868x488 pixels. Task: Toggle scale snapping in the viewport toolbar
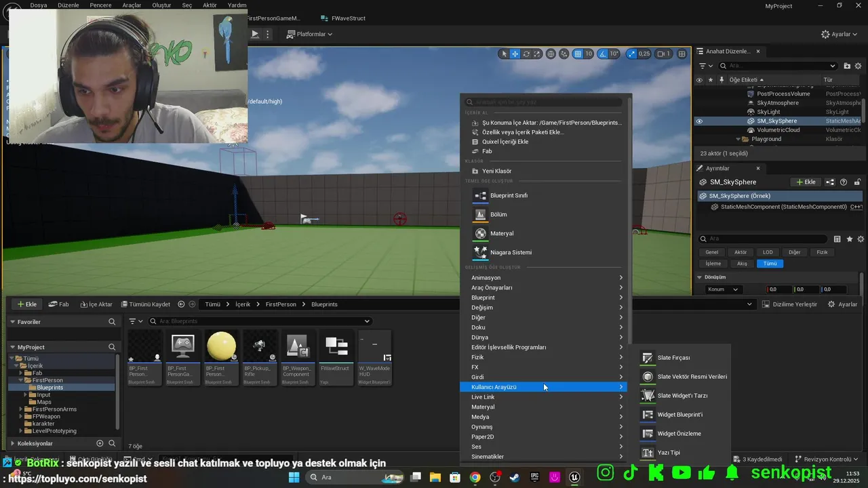pyautogui.click(x=632, y=54)
